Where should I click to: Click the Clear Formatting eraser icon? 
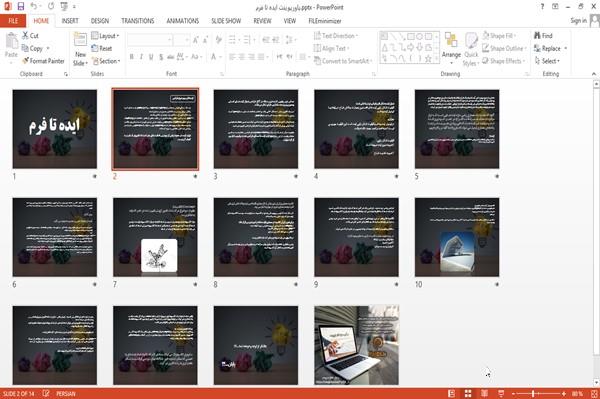point(219,40)
